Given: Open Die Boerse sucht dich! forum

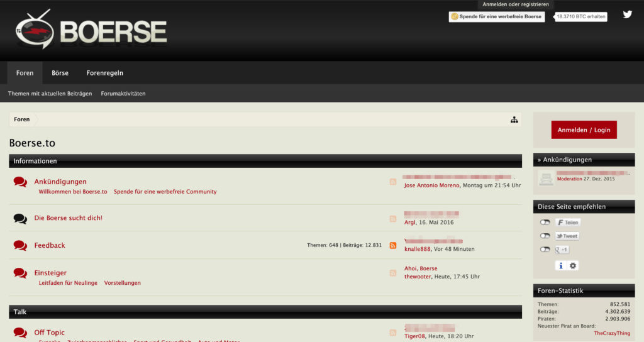Looking at the screenshot, I should [68, 218].
